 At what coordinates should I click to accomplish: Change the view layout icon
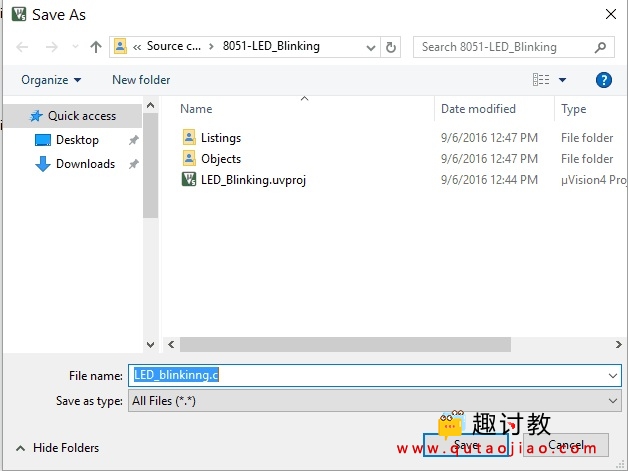(x=541, y=80)
